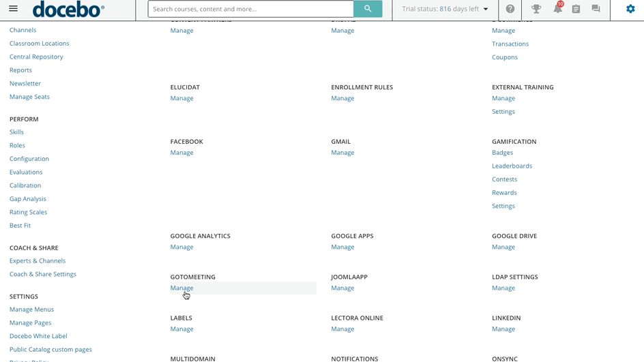Viewport: 644px width, 362px height.
Task: Open Manage under Google Analytics
Action: pyautogui.click(x=181, y=247)
